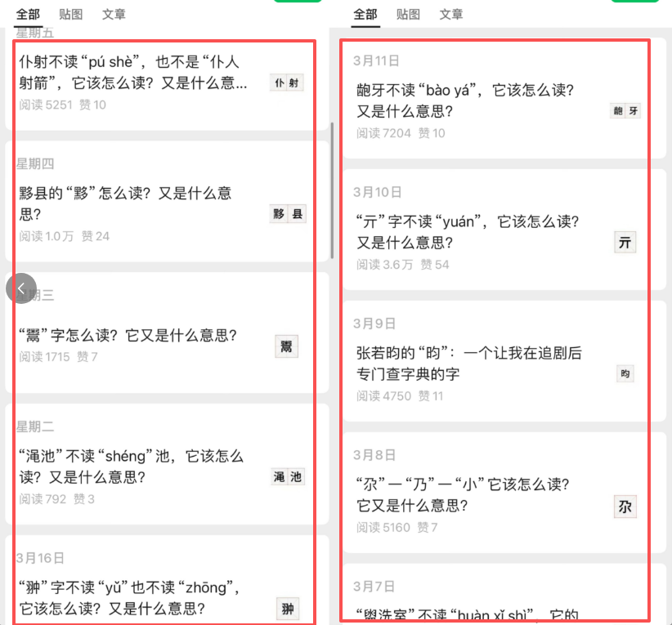Open the 翀 character thumbnail
Screen dimensions: 672x625
[x=288, y=609]
